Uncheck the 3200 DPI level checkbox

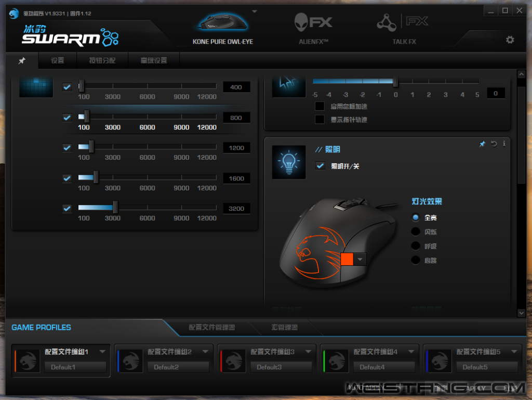(67, 209)
